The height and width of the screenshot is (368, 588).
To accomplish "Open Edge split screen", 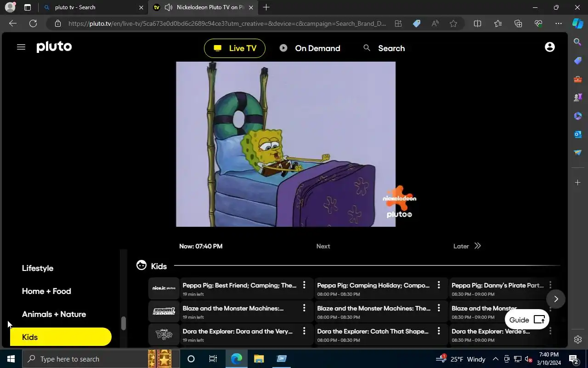I will 477,23.
